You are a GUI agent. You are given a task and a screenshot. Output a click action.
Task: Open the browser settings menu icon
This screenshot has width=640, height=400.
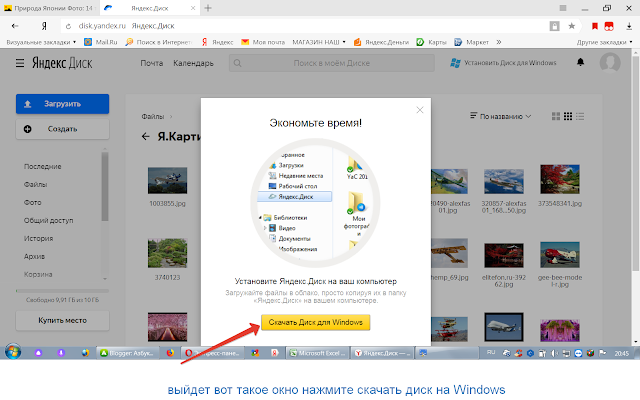(x=563, y=8)
